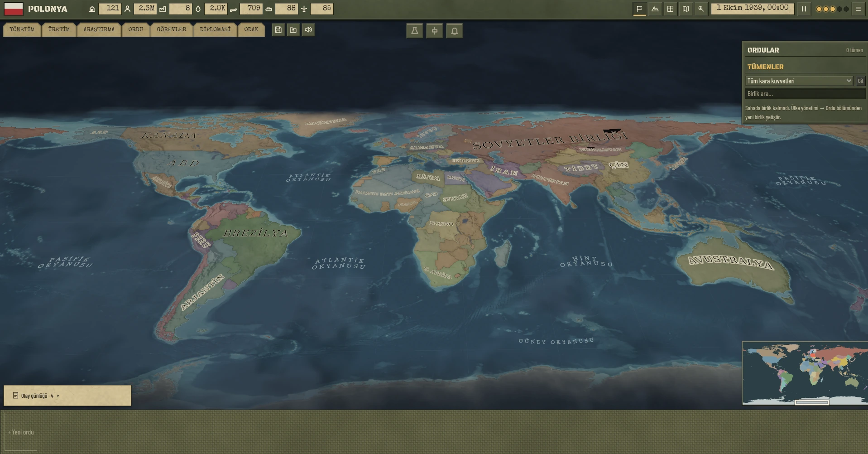Set game speed to first dot
The width and height of the screenshot is (868, 454).
[x=819, y=9]
